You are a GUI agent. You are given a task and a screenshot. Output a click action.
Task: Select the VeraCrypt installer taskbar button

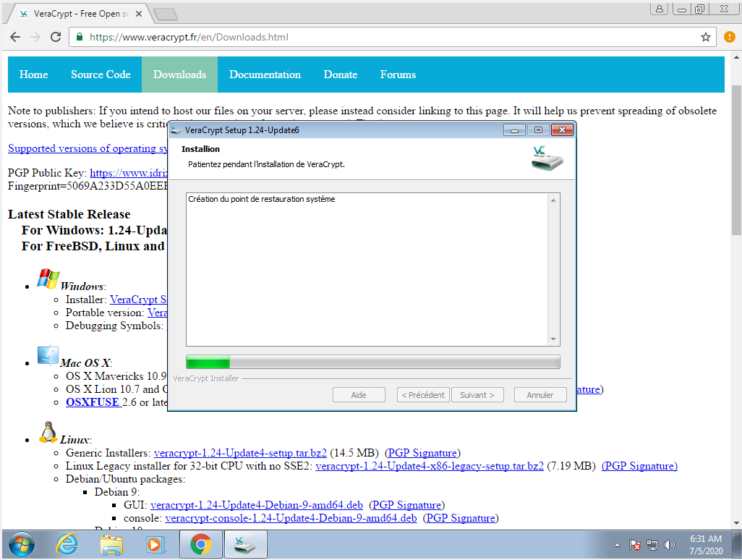click(245, 545)
